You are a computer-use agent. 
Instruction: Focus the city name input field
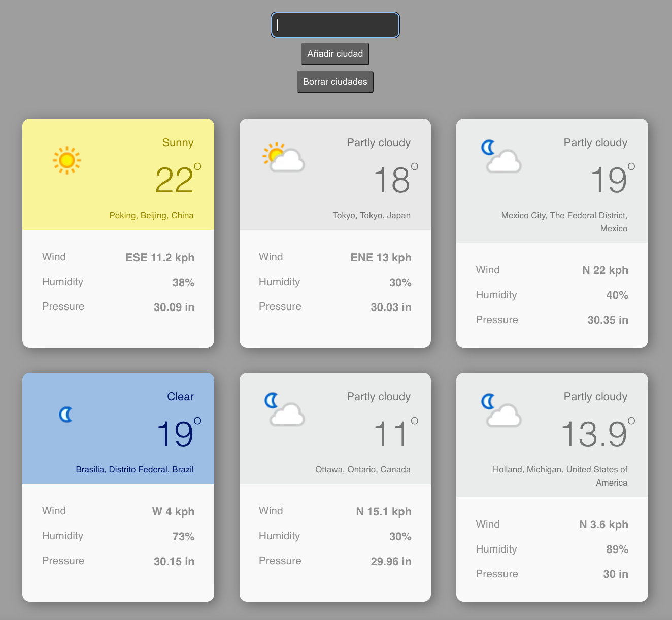coord(335,25)
